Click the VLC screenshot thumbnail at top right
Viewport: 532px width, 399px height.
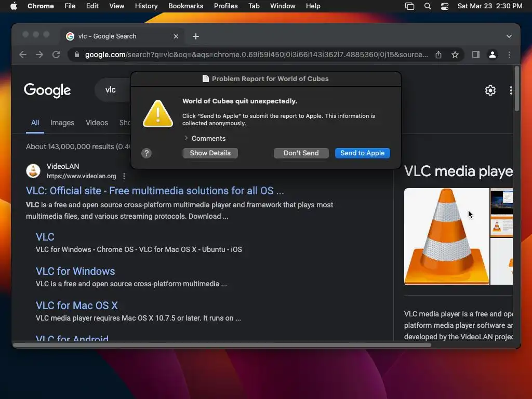pos(501,202)
